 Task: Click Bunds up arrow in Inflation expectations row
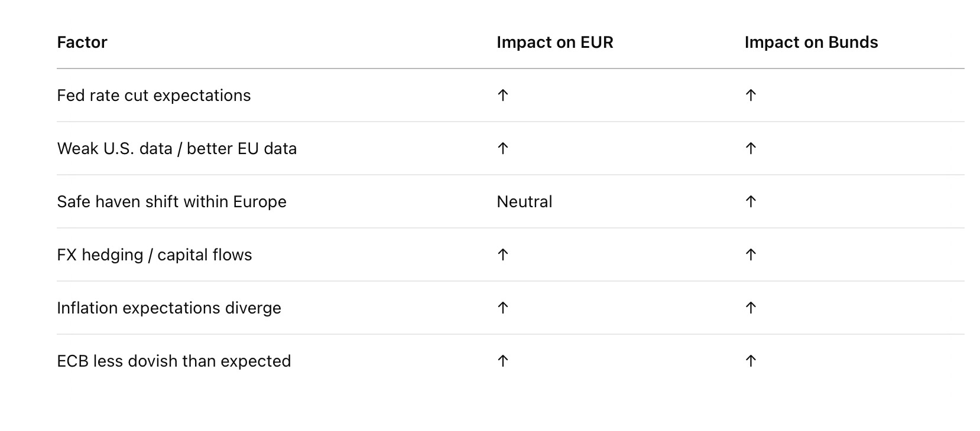click(x=751, y=308)
